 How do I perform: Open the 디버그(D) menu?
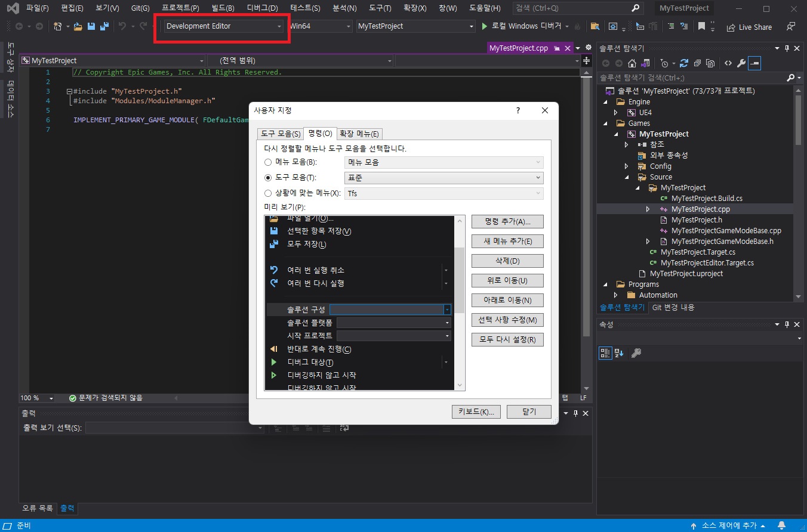[x=262, y=8]
